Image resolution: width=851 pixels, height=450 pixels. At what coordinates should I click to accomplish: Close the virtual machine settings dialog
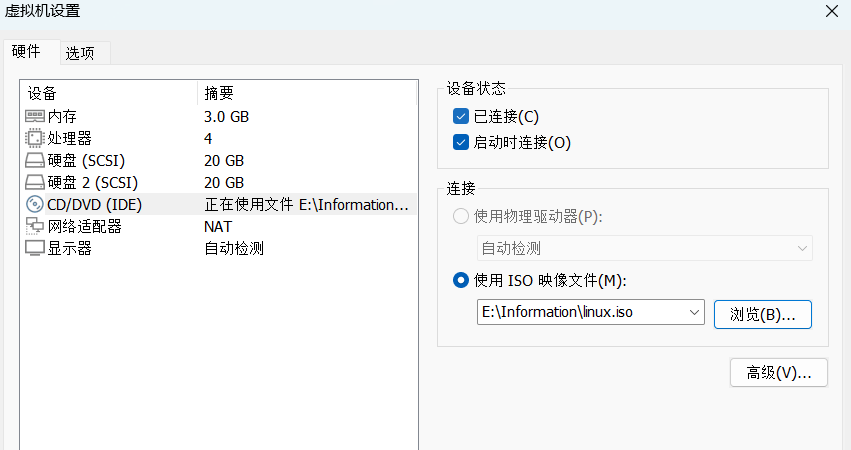pos(831,12)
